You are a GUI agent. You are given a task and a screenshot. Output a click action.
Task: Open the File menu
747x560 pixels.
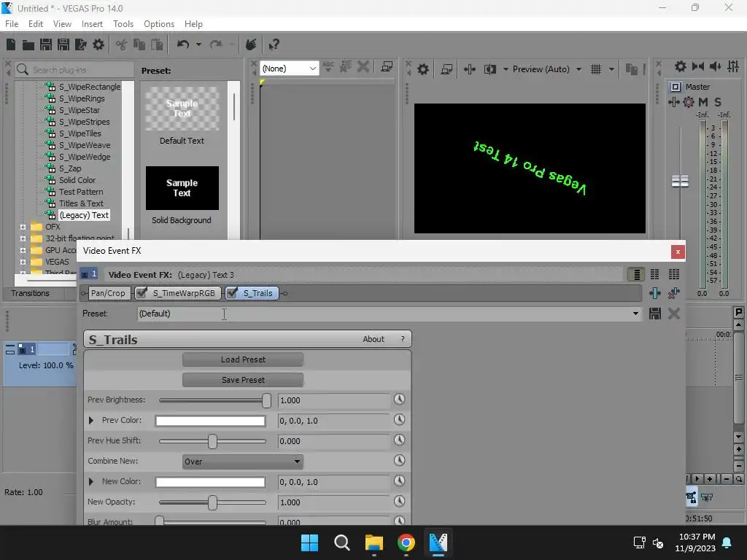coord(12,24)
